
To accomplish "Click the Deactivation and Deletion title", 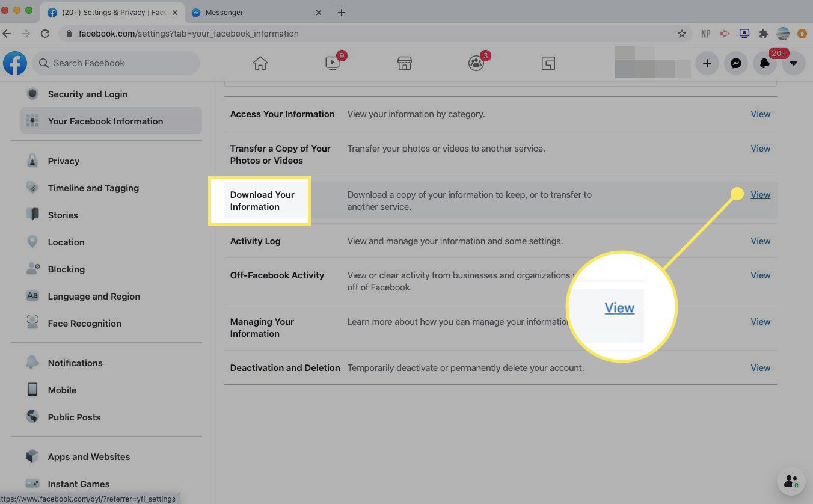I will click(285, 368).
